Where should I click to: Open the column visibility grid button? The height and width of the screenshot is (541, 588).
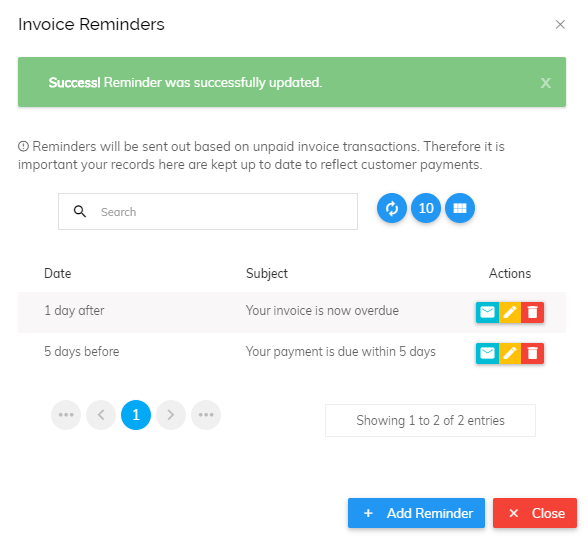pos(460,208)
